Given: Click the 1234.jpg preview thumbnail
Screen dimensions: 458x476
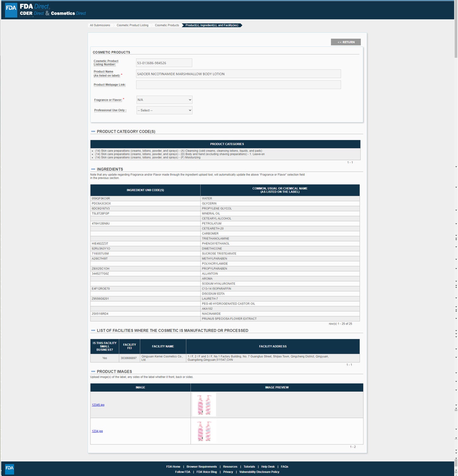Looking at the screenshot, I should coord(204,431).
